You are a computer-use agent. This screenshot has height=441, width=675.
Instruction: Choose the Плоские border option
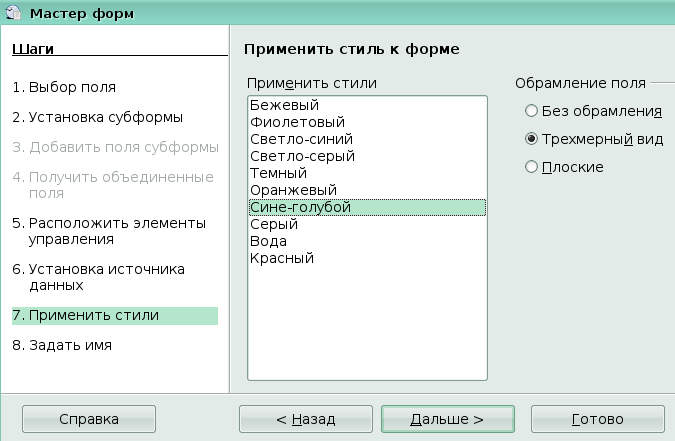tap(532, 167)
